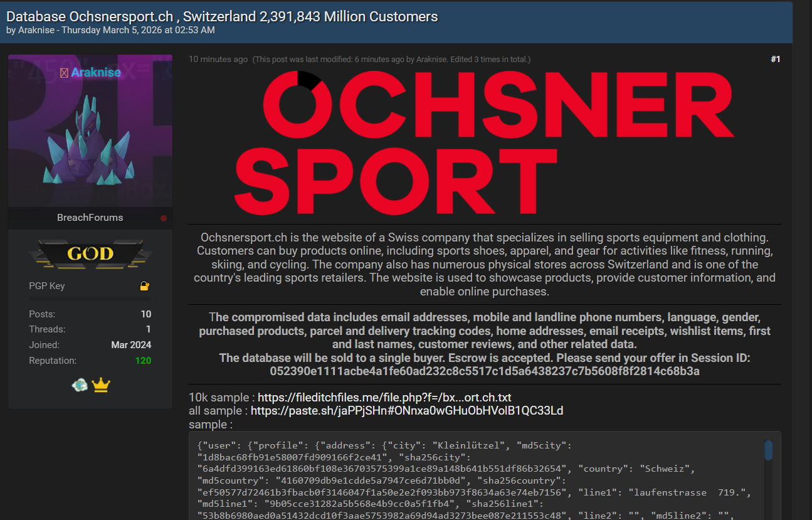Click the gold crown award icon
Viewport: 812px width, 520px height.
point(101,385)
